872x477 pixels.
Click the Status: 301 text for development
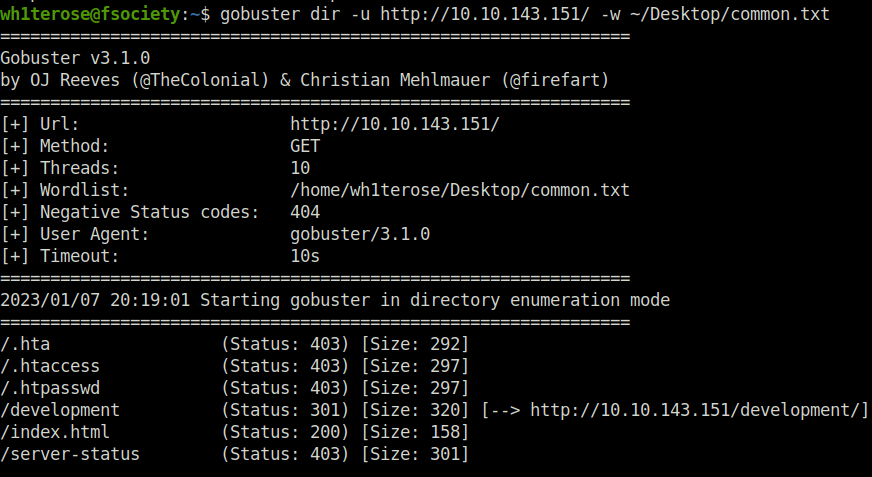[x=285, y=410]
